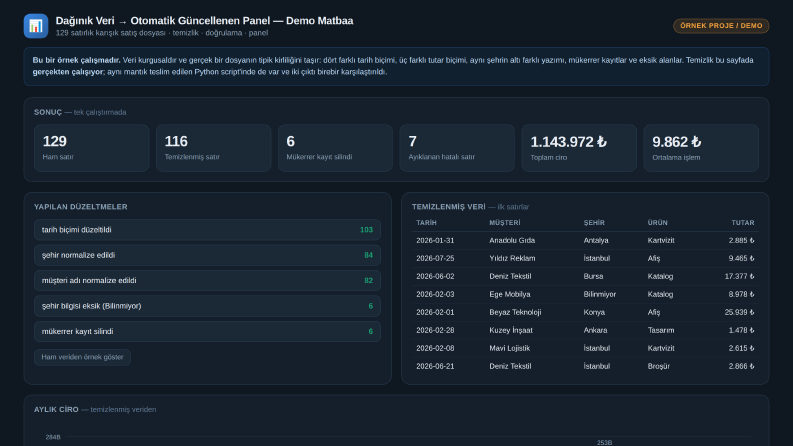Select the Anadolu Gıda table row
Image resolution: width=793 pixels, height=446 pixels.
(x=585, y=241)
